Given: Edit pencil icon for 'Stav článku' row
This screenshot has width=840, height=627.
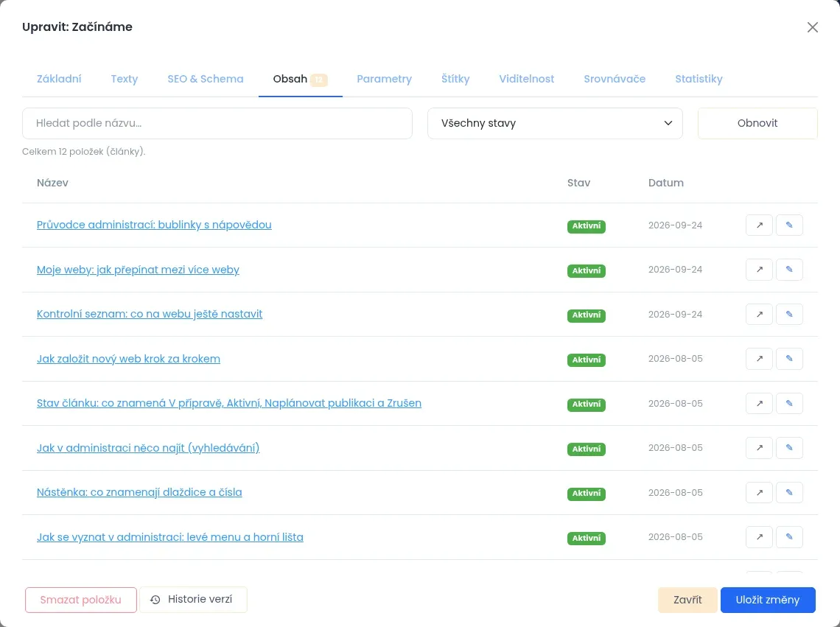Looking at the screenshot, I should click(789, 404).
